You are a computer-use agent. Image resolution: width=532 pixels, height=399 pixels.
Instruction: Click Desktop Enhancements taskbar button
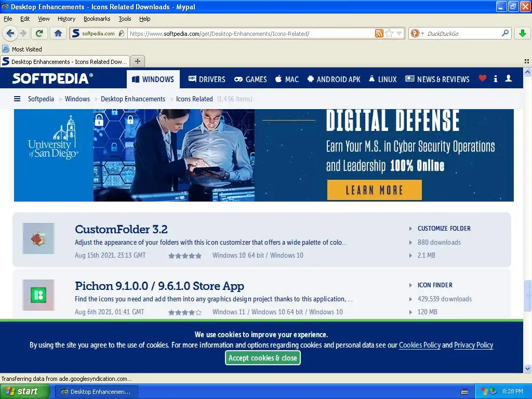97,392
